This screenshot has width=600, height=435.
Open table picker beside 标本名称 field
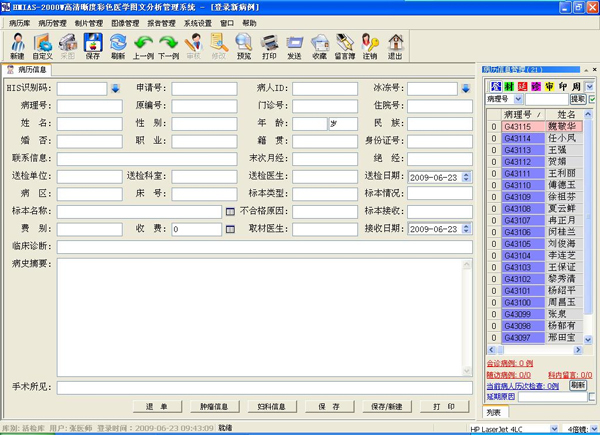tap(230, 212)
